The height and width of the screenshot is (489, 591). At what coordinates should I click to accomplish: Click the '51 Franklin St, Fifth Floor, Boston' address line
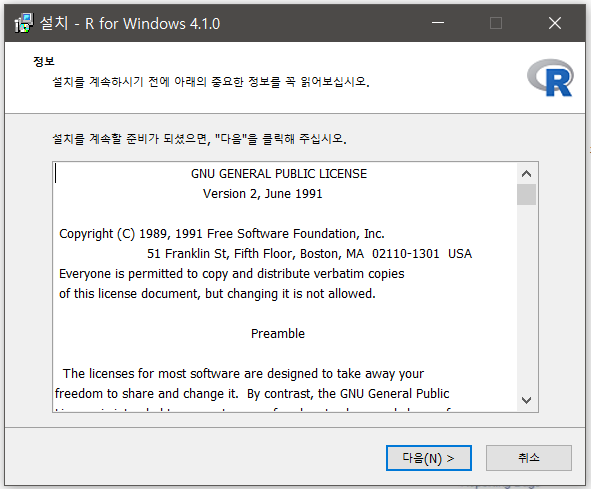pos(309,254)
